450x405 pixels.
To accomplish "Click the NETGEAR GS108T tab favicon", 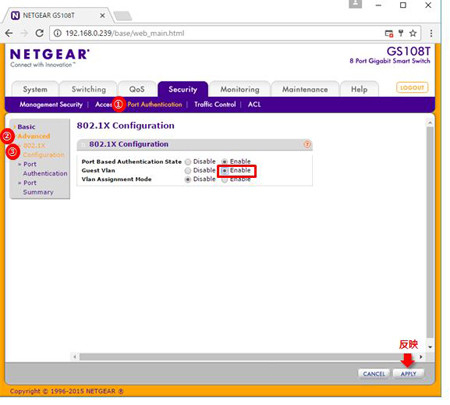I will (x=15, y=15).
